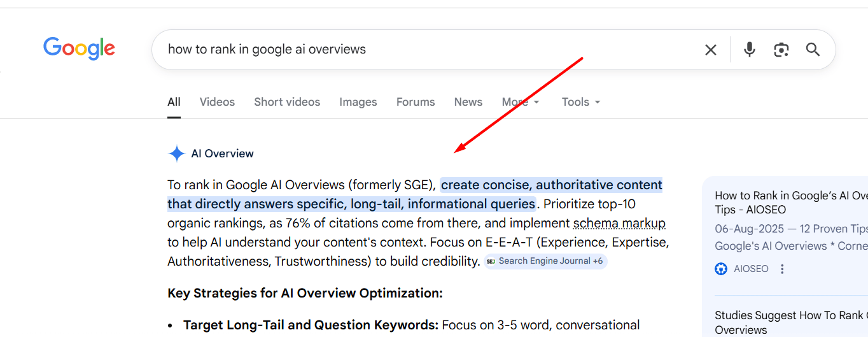Screen dimensions: 868x337
Task: Open the Tools dropdown
Action: click(581, 102)
